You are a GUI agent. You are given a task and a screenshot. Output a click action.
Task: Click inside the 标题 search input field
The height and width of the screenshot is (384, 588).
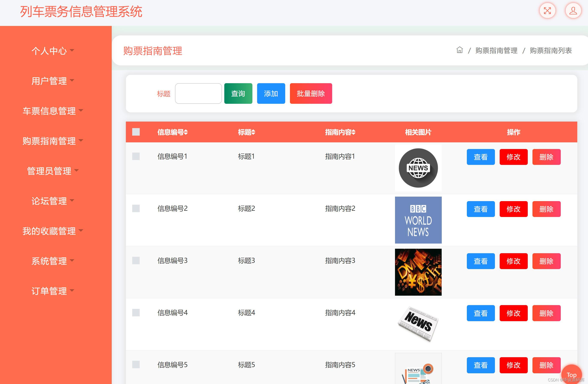pyautogui.click(x=198, y=93)
